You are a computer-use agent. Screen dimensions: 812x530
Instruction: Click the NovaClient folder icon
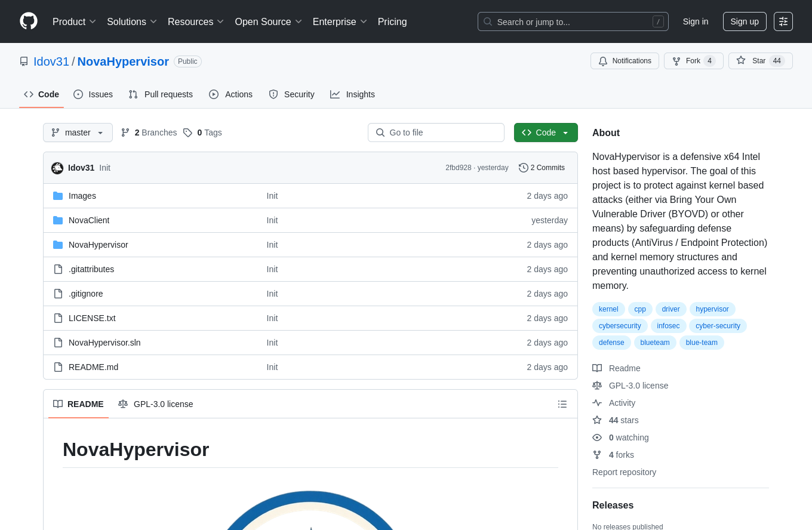[x=58, y=220]
